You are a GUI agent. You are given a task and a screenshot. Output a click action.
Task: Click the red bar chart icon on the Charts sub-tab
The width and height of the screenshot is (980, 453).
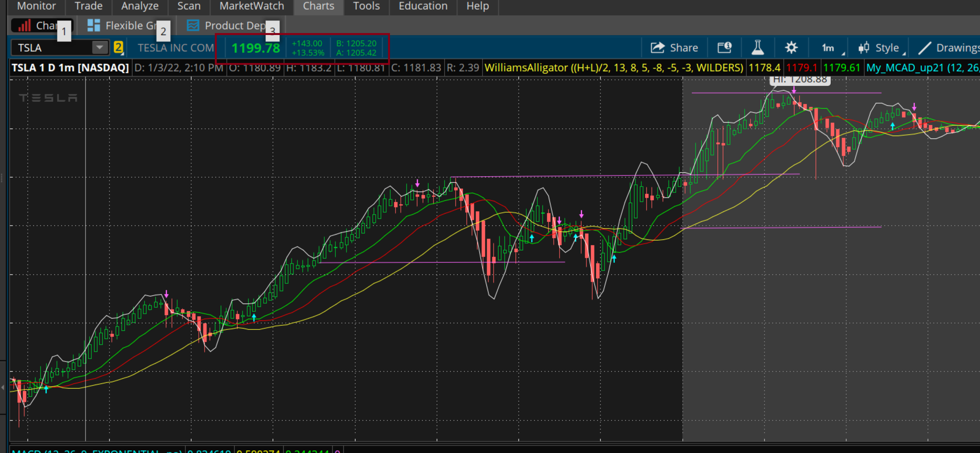(24, 26)
